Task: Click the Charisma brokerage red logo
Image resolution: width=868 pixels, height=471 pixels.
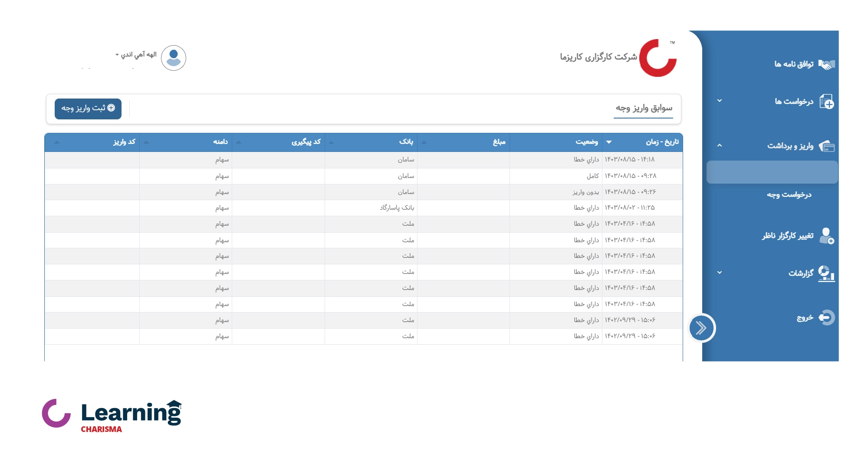Action: (658, 58)
